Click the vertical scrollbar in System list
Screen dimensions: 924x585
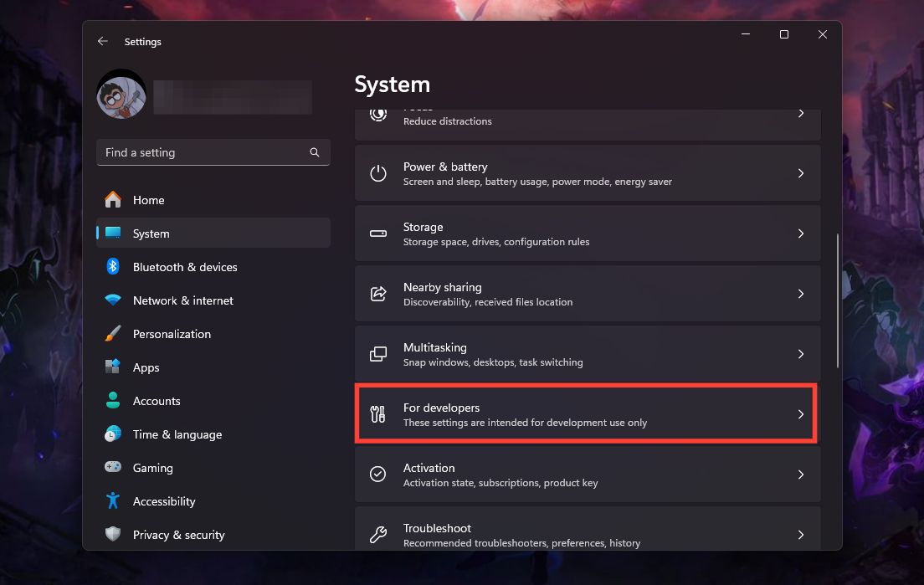point(838,301)
